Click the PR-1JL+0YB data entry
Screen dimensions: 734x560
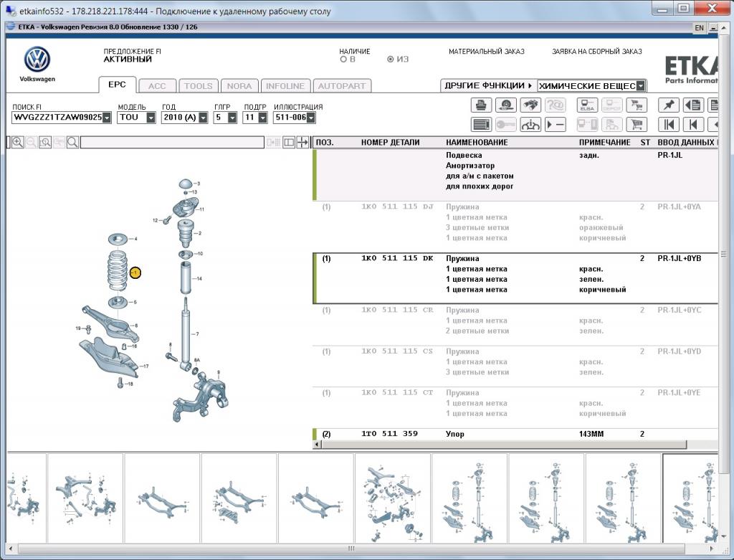(680, 258)
